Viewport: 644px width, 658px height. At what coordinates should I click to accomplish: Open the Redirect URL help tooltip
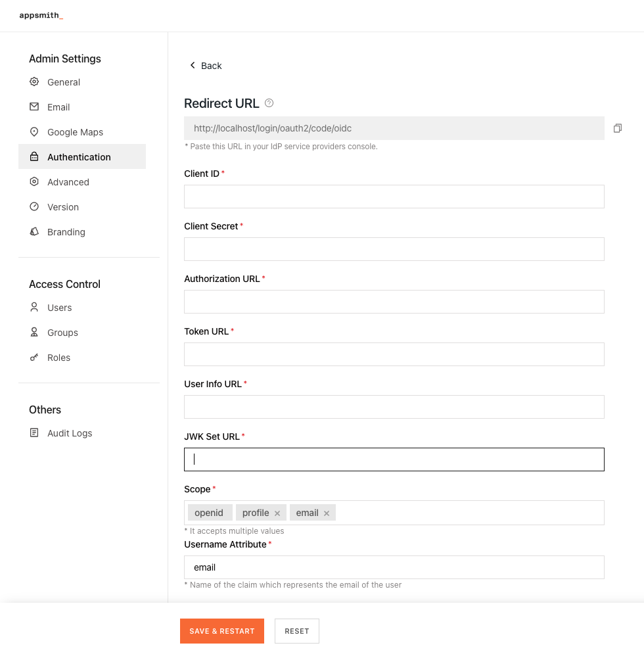pos(269,103)
